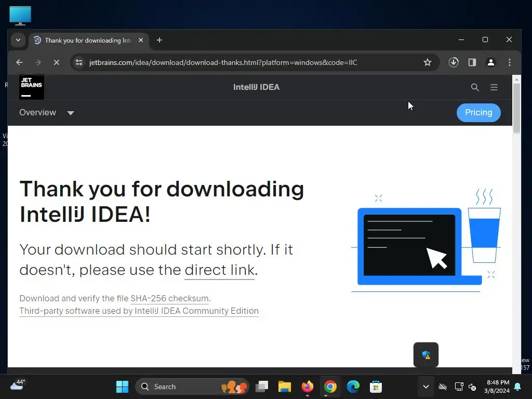Bookmark this page with the star icon
Viewport: 532px width, 399px height.
(428, 62)
